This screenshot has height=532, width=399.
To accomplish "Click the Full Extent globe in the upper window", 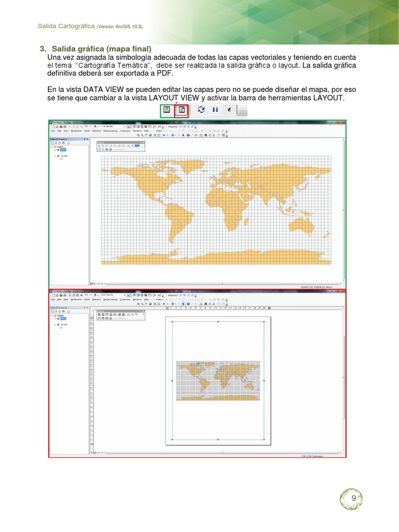I will [150, 135].
